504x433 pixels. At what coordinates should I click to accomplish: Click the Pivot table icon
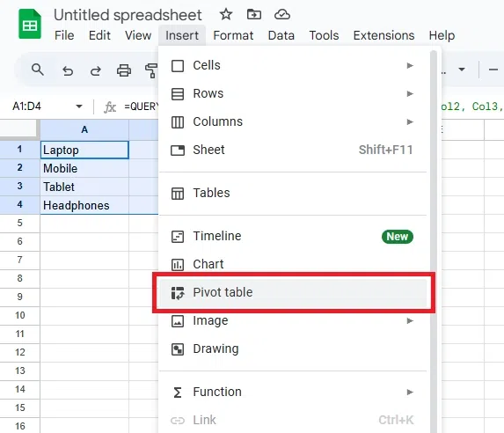click(x=178, y=293)
